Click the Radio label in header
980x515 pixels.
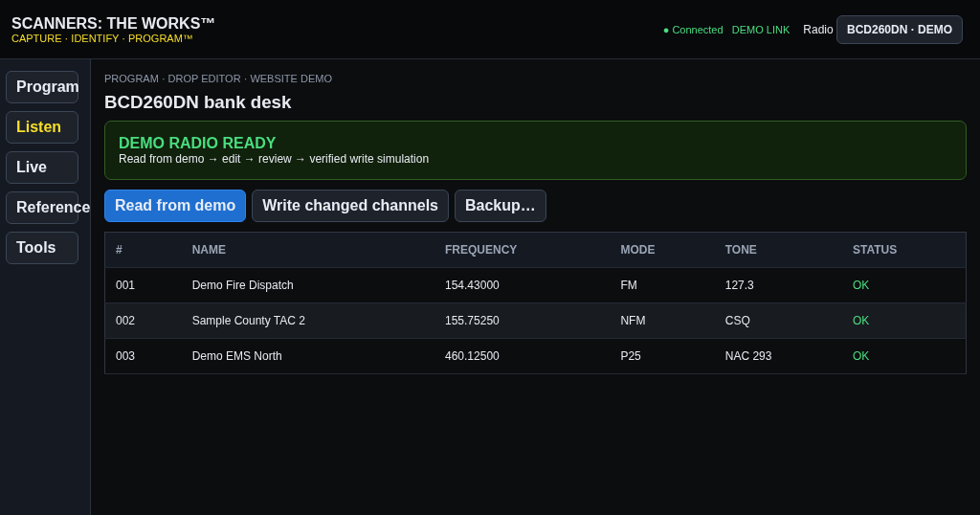pyautogui.click(x=818, y=30)
